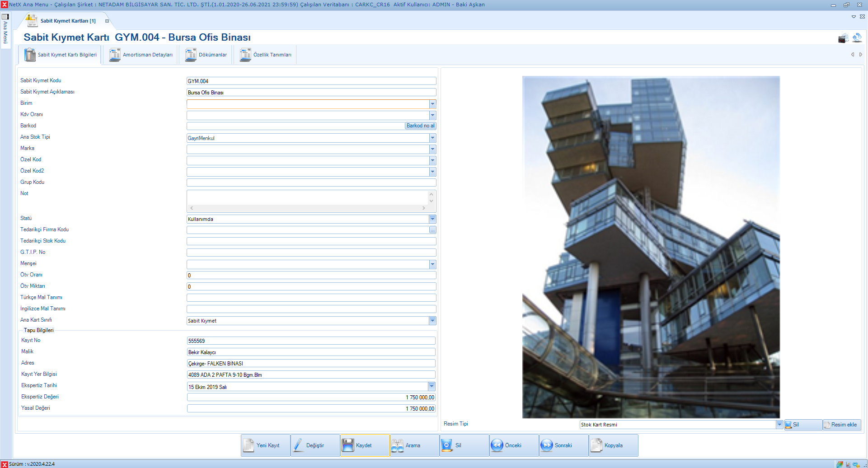Viewport: 868px width, 468px height.
Task: Open the Statü dropdown list
Action: (432, 219)
